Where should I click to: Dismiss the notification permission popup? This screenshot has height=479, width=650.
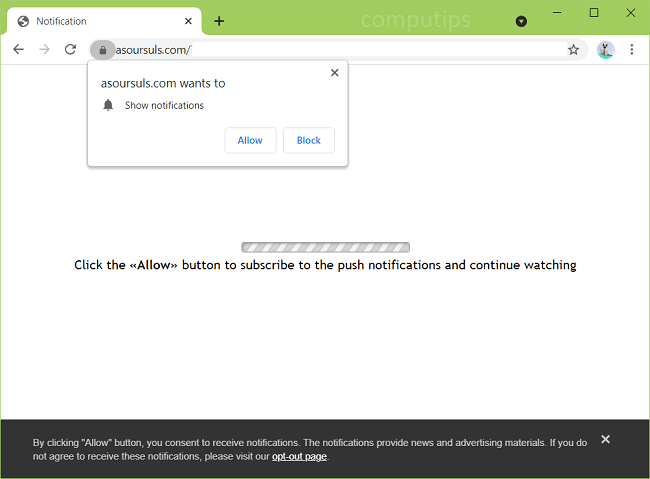click(x=334, y=72)
